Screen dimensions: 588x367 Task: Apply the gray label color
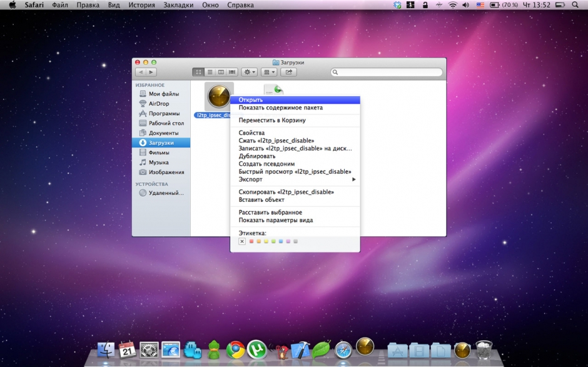295,241
